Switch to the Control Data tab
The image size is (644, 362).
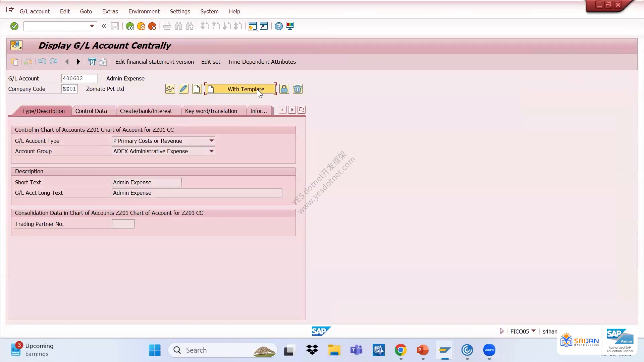[91, 111]
